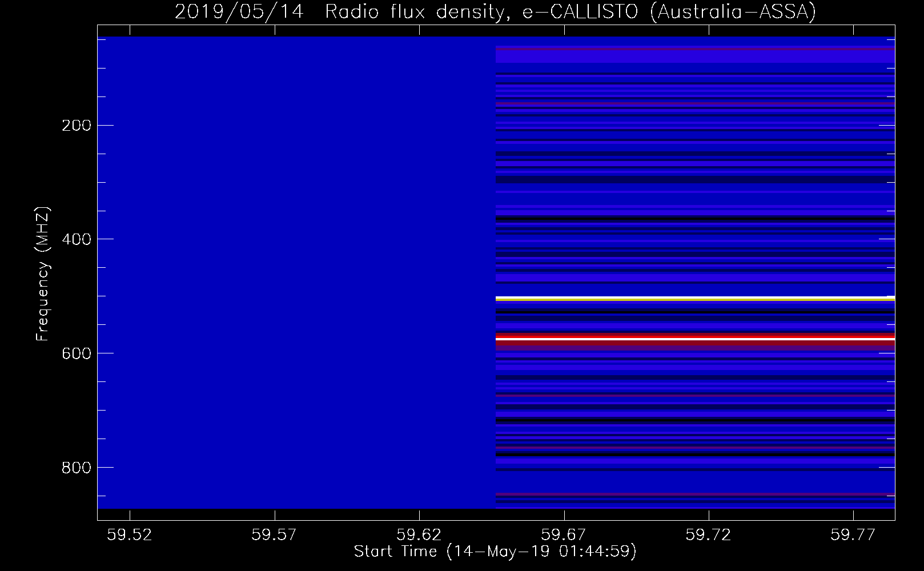Click the 59.52 time tick label

(x=131, y=534)
